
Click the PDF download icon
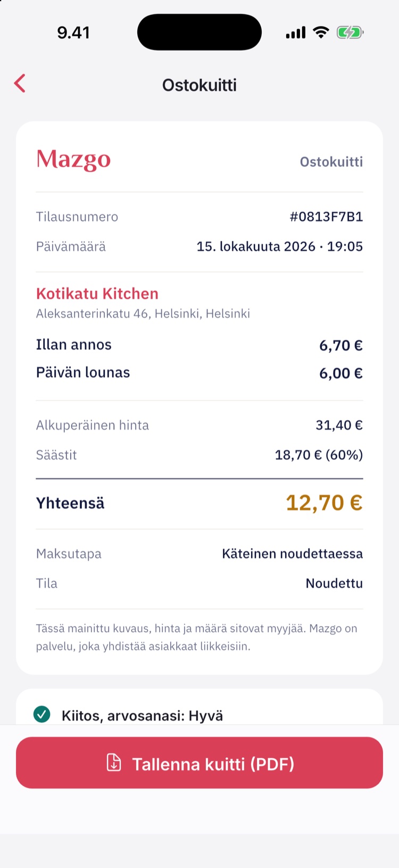(x=114, y=763)
